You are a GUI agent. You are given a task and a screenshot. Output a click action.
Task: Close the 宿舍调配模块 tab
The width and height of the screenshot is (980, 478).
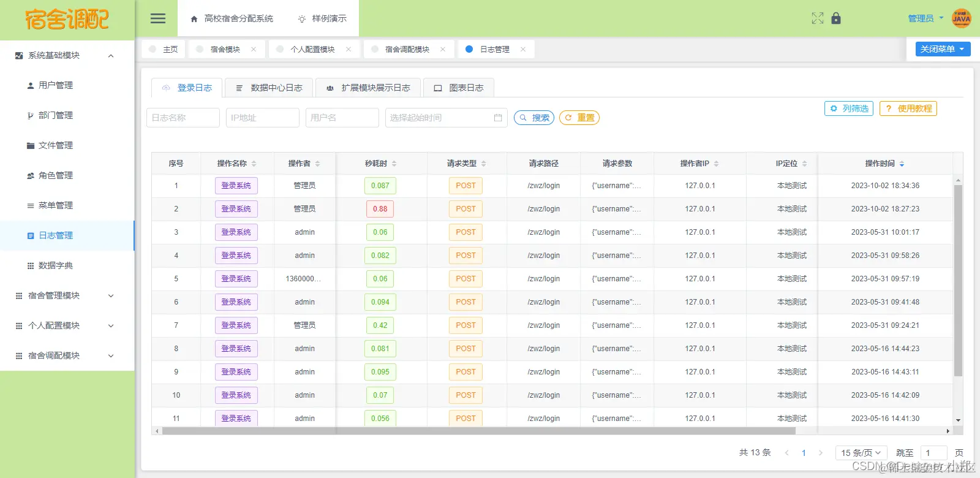(x=443, y=49)
